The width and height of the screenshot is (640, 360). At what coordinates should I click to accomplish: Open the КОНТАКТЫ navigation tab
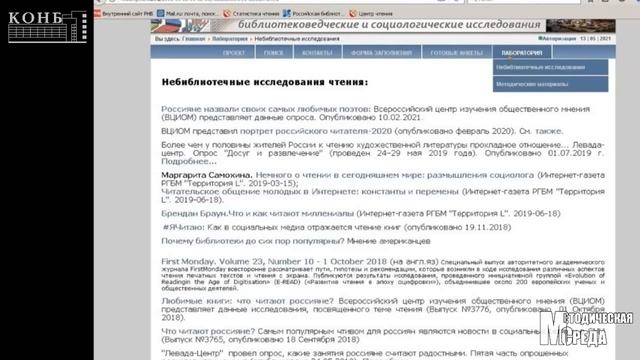tap(317, 53)
